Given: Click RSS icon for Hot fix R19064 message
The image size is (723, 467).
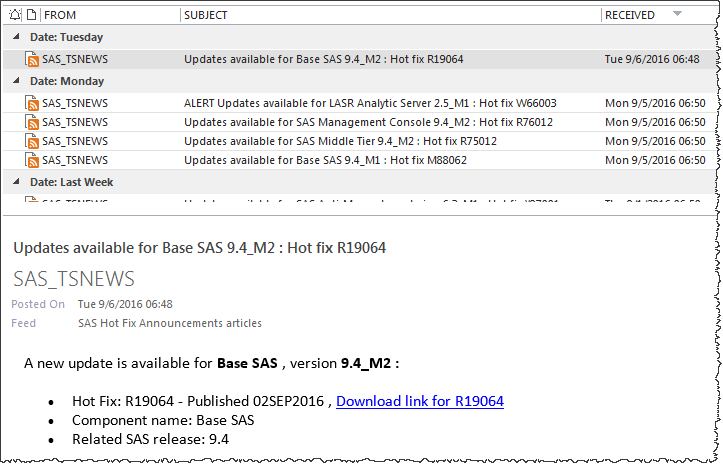Looking at the screenshot, I should pos(32,59).
